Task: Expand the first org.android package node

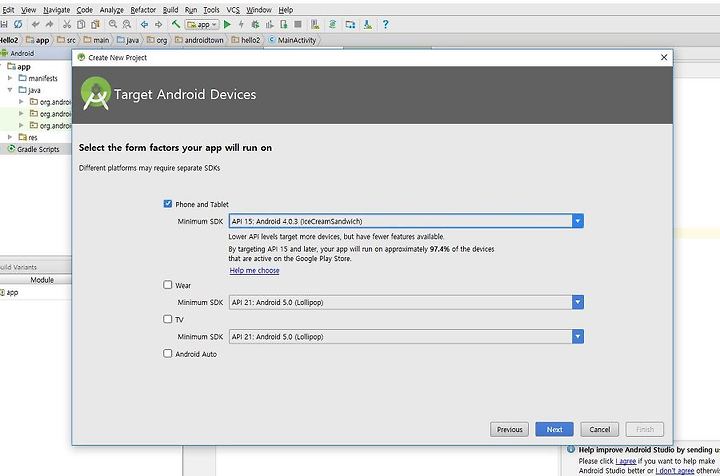Action: pos(21,101)
